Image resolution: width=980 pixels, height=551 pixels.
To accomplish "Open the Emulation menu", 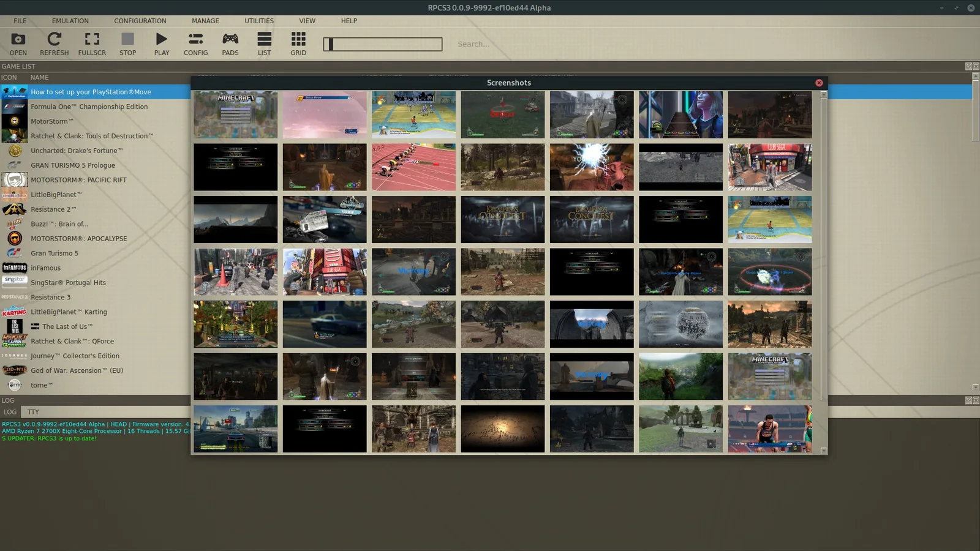I will pos(70,21).
